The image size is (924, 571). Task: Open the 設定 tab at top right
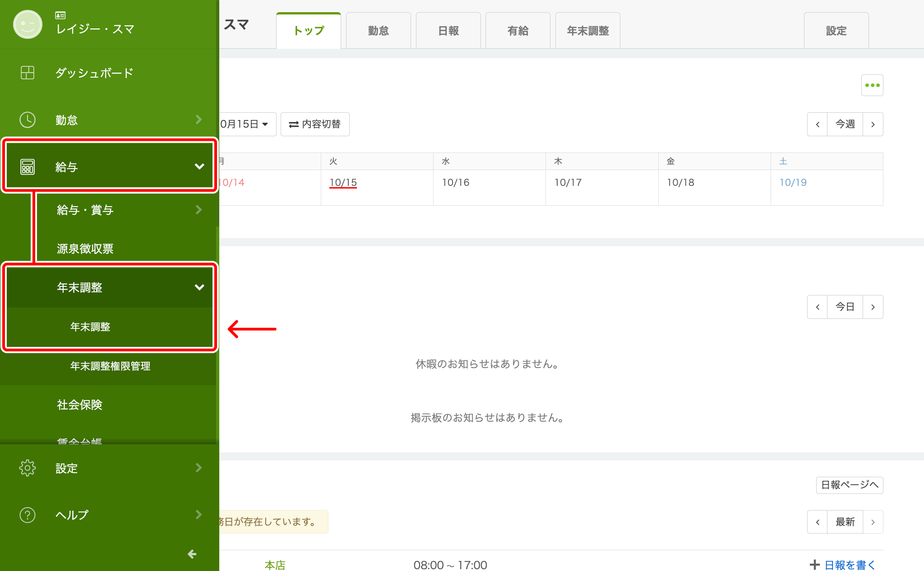[836, 31]
